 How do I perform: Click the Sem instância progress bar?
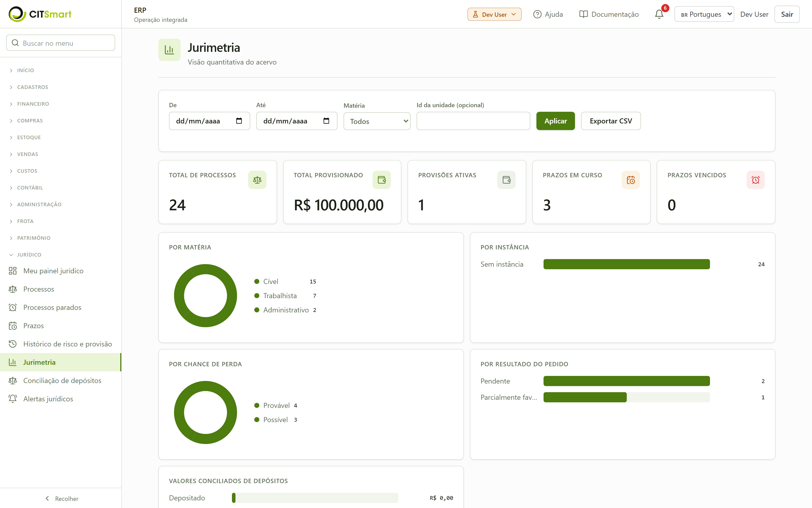[627, 264]
